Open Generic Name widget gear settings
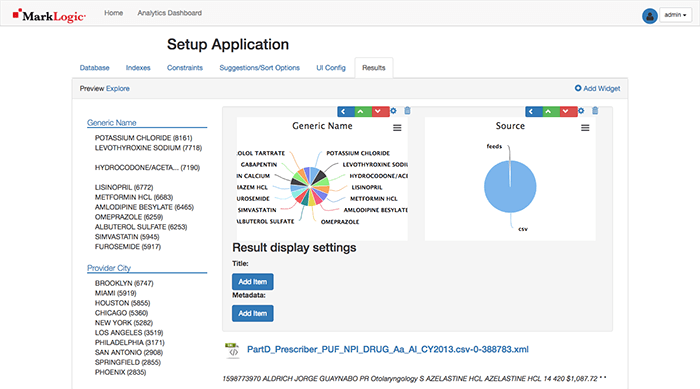The height and width of the screenshot is (389, 700). (x=393, y=111)
